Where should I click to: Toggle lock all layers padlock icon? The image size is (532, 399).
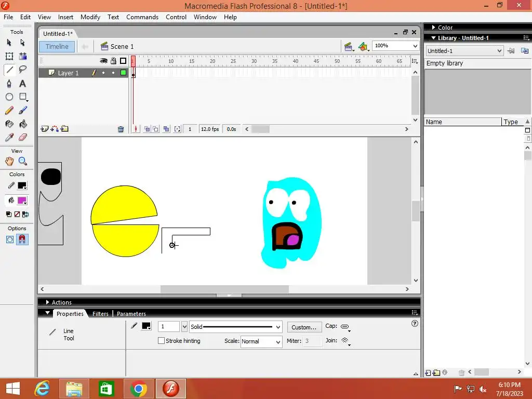113,61
